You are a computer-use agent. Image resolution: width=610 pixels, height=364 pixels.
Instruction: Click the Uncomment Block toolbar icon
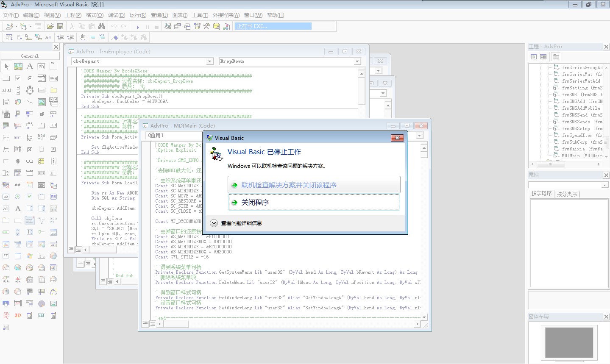click(102, 37)
